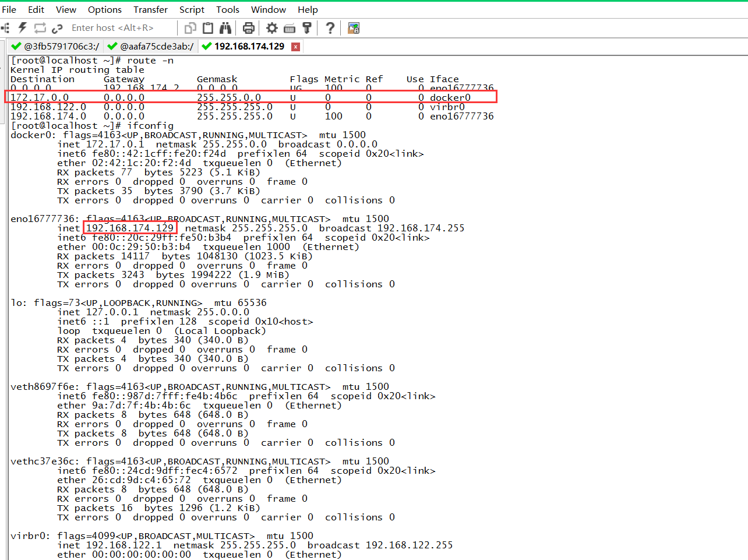The image size is (748, 560).
Task: Click the veth8697f6e interface name
Action: coord(43,386)
